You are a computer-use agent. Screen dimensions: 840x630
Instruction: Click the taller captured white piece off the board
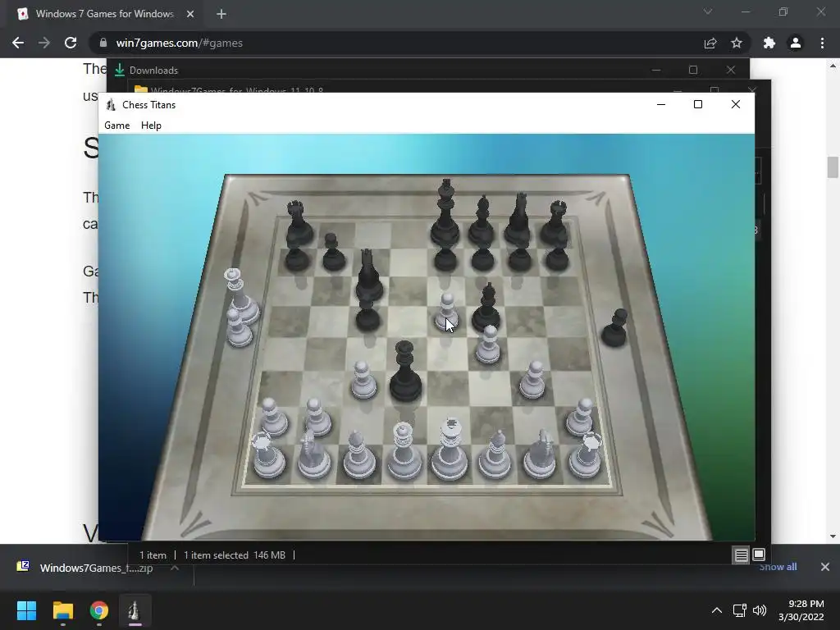pos(240,296)
